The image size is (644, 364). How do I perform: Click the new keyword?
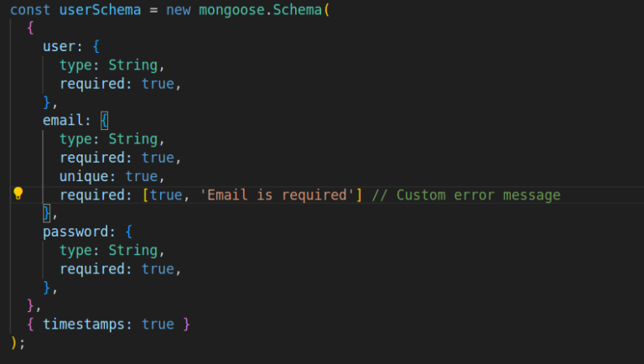(x=179, y=10)
